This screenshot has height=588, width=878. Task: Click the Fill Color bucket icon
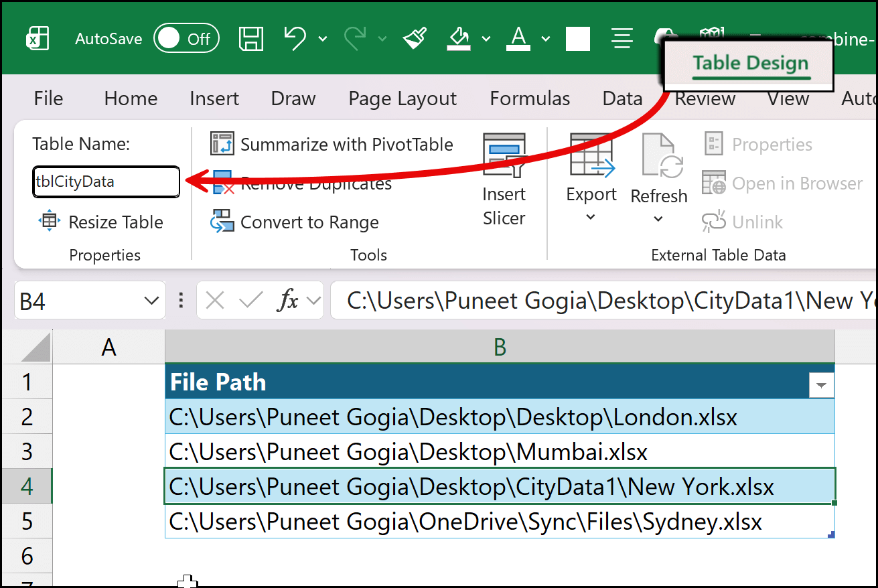tap(459, 38)
